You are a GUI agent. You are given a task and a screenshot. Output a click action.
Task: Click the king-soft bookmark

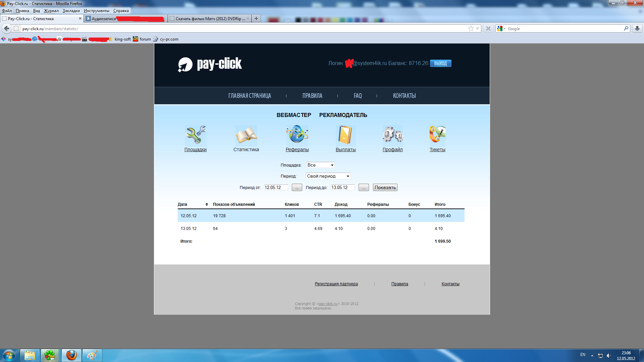coord(120,39)
